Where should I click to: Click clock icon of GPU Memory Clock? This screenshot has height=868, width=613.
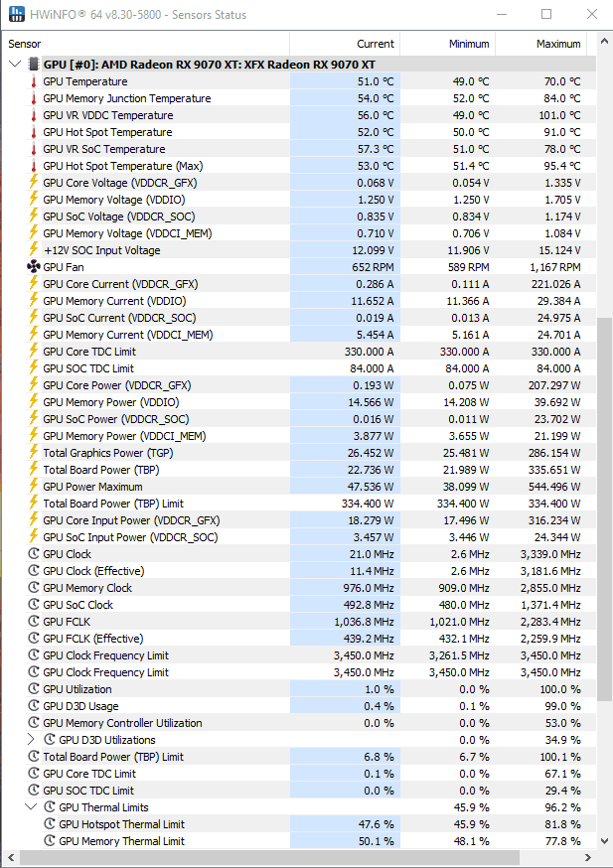click(34, 587)
